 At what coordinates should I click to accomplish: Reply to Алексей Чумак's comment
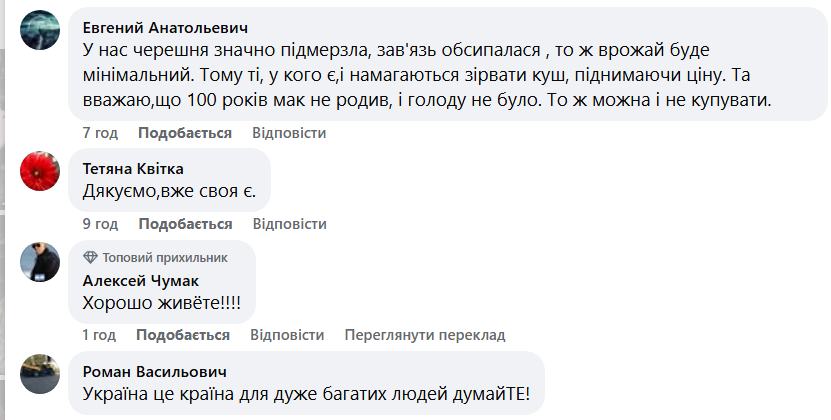287,335
